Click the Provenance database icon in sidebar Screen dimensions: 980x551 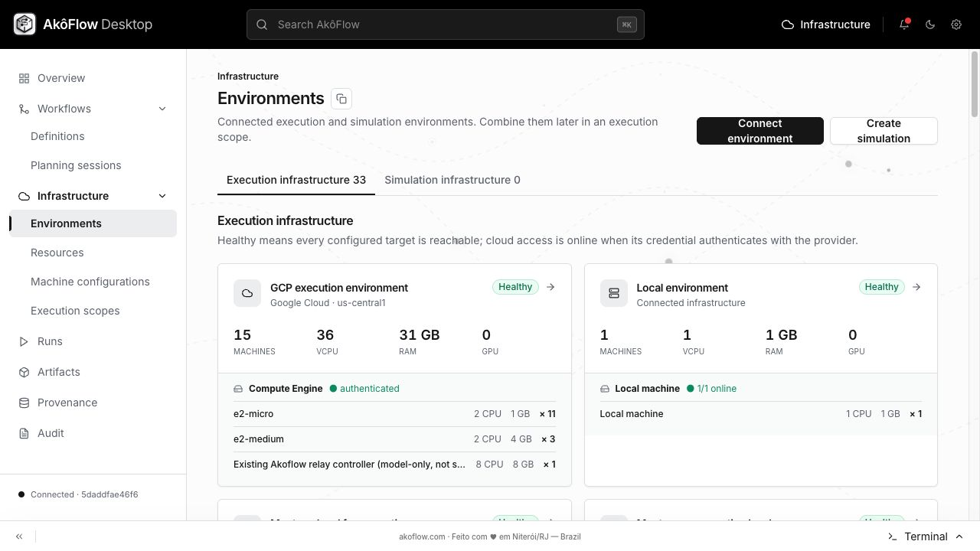coord(24,403)
